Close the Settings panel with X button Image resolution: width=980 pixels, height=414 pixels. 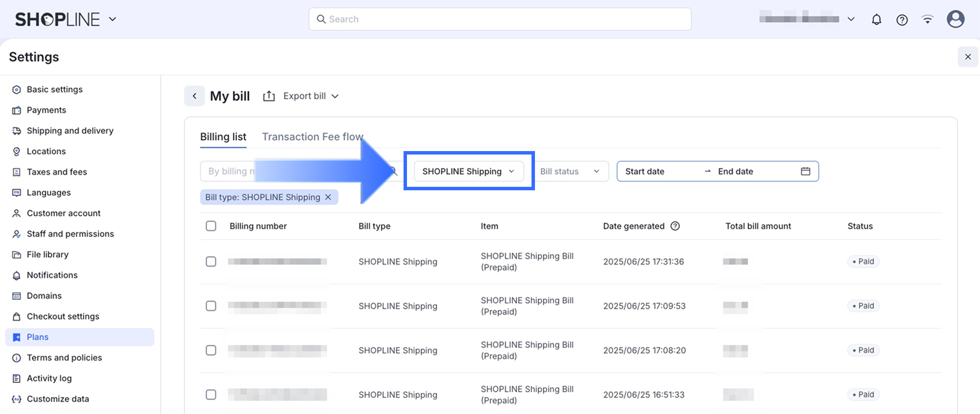(x=968, y=57)
